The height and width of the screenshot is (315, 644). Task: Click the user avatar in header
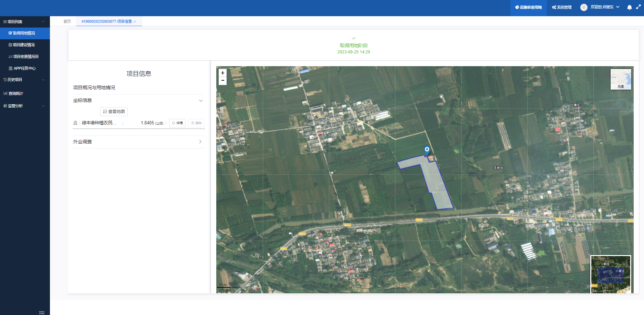click(x=583, y=7)
